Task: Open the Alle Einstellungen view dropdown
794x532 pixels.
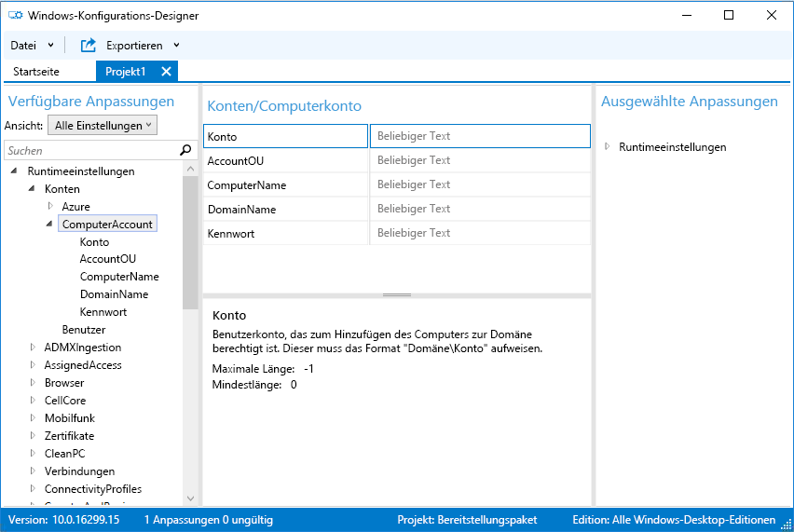Action: coord(103,125)
